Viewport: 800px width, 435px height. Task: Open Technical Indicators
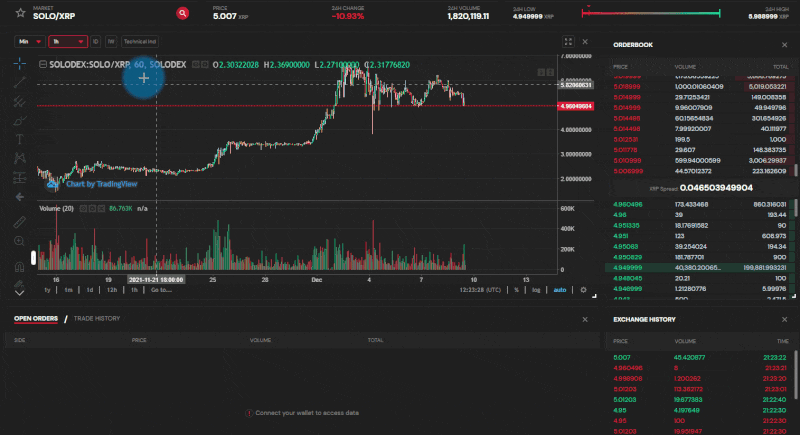140,42
